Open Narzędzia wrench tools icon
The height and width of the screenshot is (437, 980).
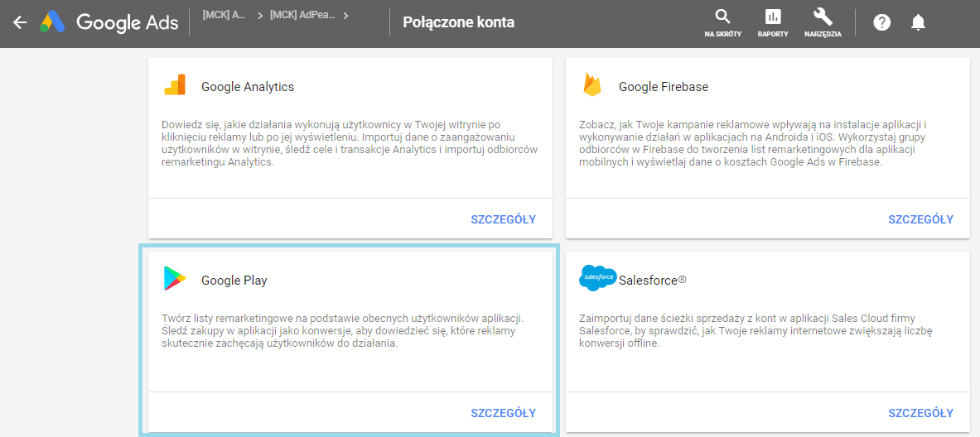[823, 17]
